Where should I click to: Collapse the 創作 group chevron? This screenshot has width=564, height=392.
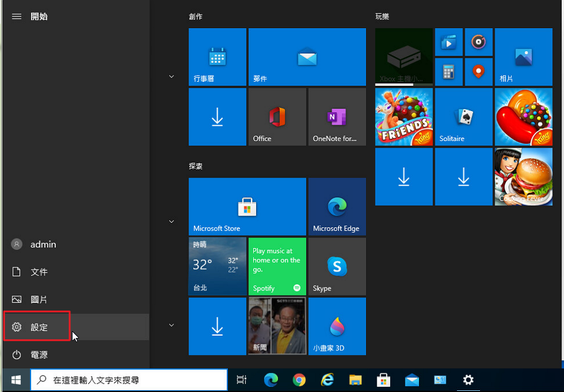point(172,76)
